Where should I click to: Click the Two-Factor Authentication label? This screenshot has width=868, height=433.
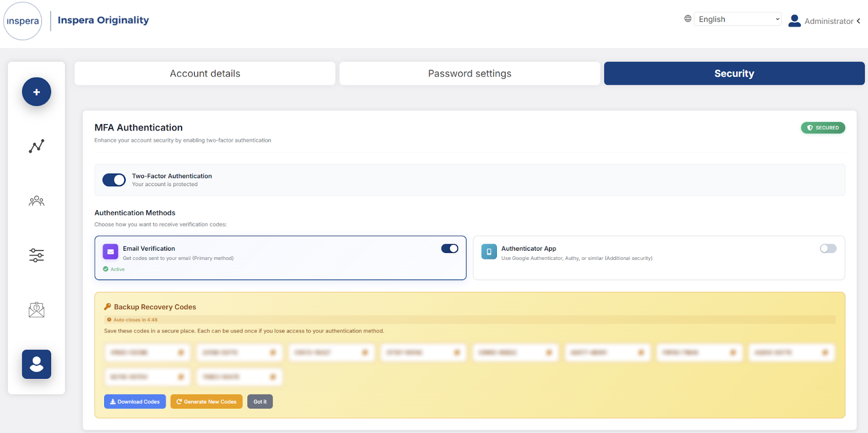[x=172, y=176]
